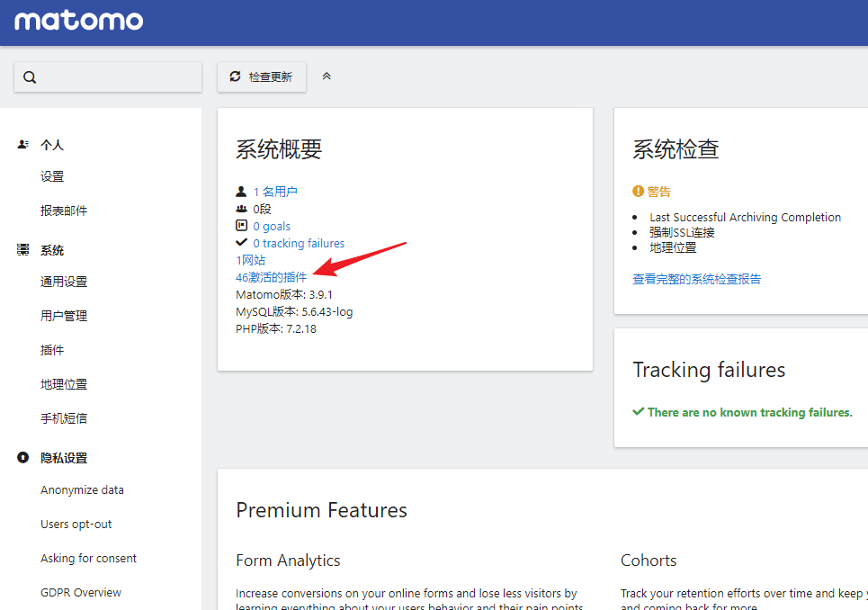Click 地理位置 in the 系统检查 warning list

click(x=673, y=248)
